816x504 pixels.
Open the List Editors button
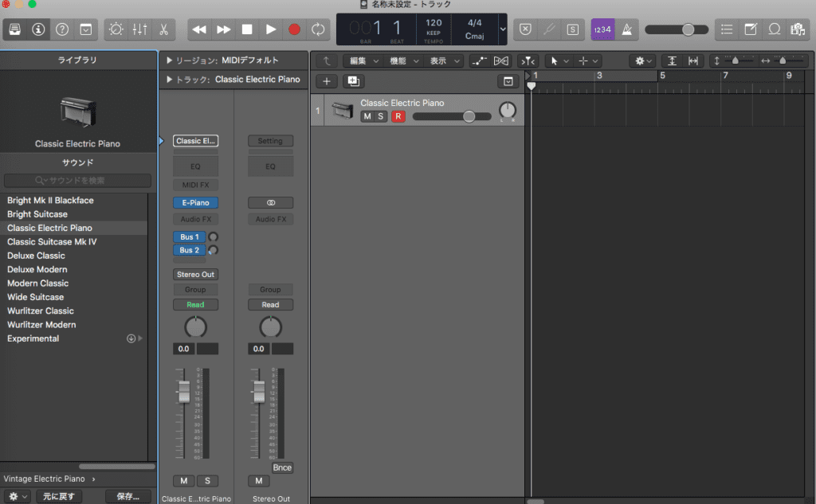[727, 29]
